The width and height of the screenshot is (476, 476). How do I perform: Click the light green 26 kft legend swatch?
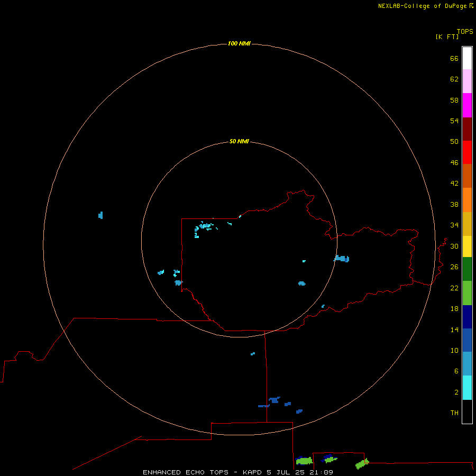(467, 293)
